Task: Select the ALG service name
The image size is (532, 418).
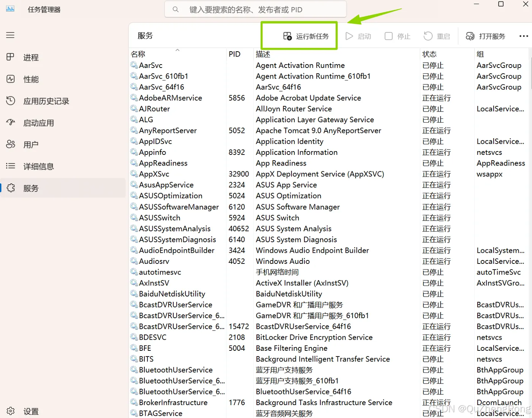Action: pos(146,120)
